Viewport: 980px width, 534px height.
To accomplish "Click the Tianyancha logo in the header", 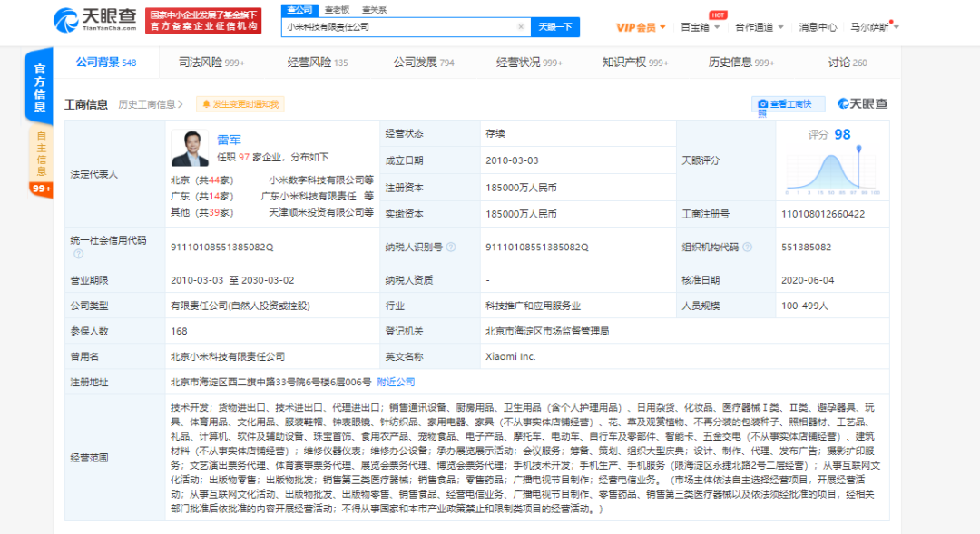I will 95,21.
